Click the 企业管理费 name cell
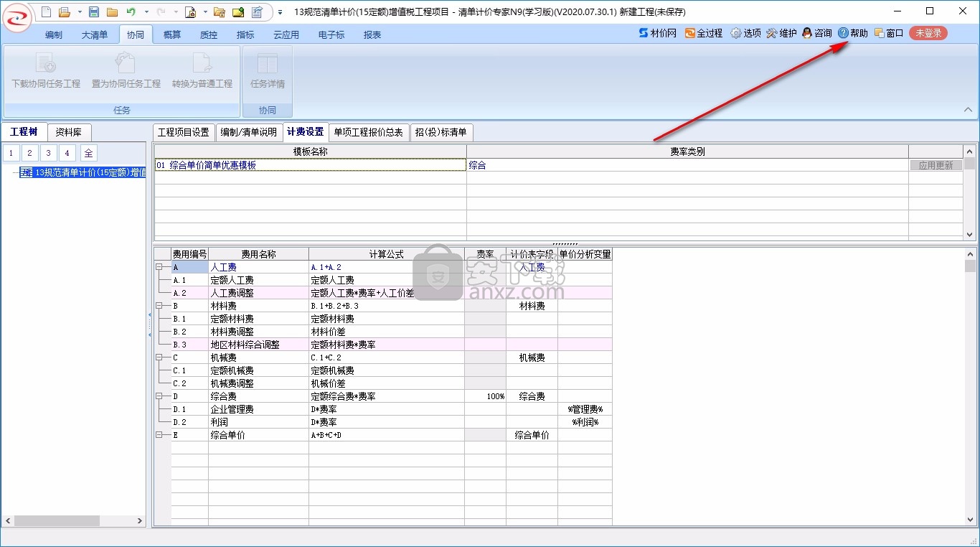This screenshot has height=547, width=980. coord(258,409)
